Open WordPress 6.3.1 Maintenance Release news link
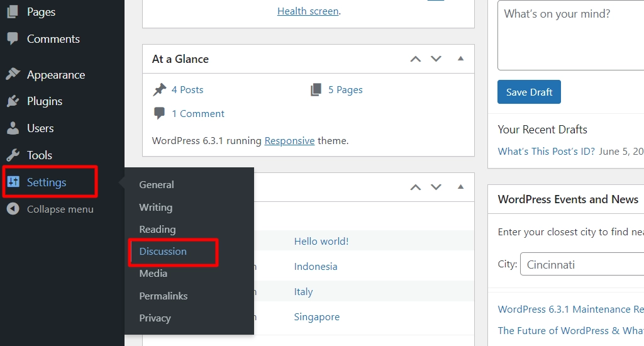The image size is (644, 346). tap(571, 309)
